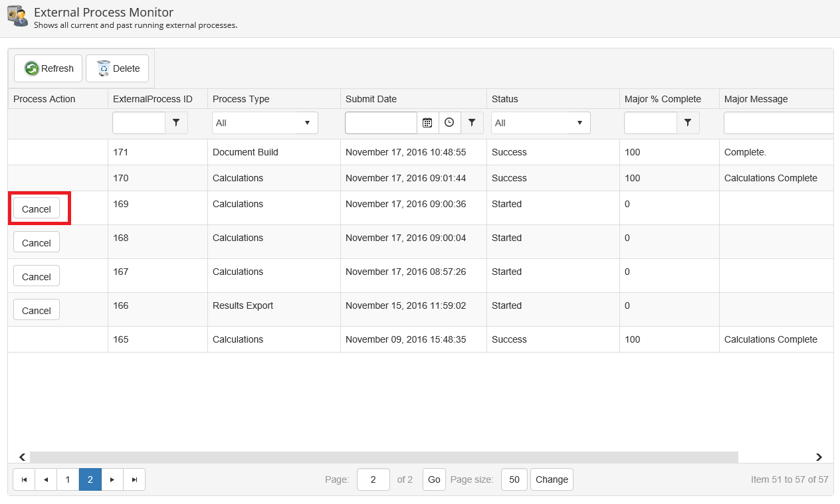Sort by the Submit Date column header
This screenshot has height=504, width=840.
click(x=371, y=99)
